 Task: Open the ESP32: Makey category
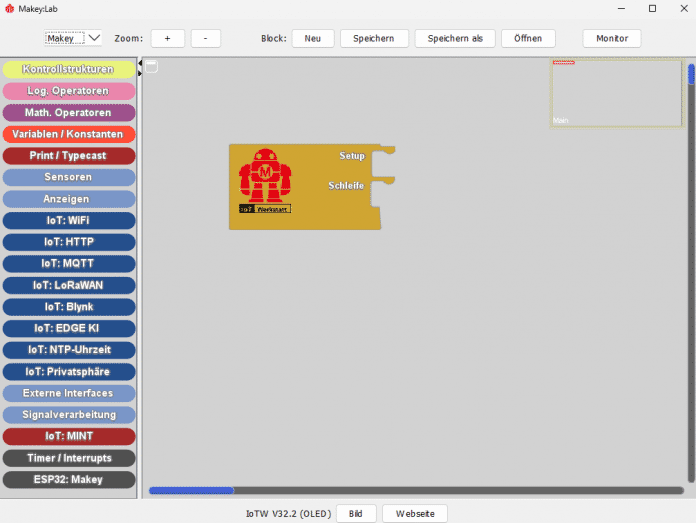point(68,479)
